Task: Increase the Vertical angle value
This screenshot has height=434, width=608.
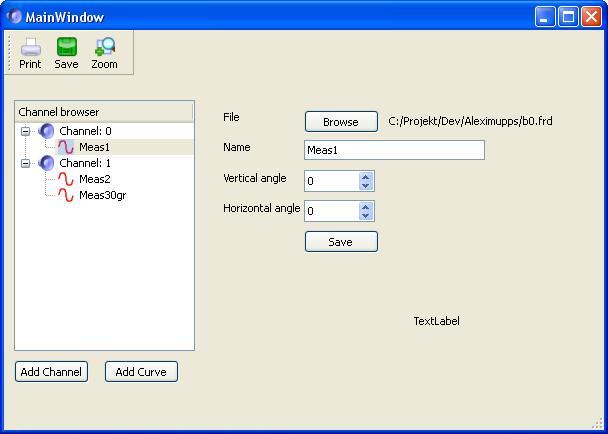Action: 366,176
